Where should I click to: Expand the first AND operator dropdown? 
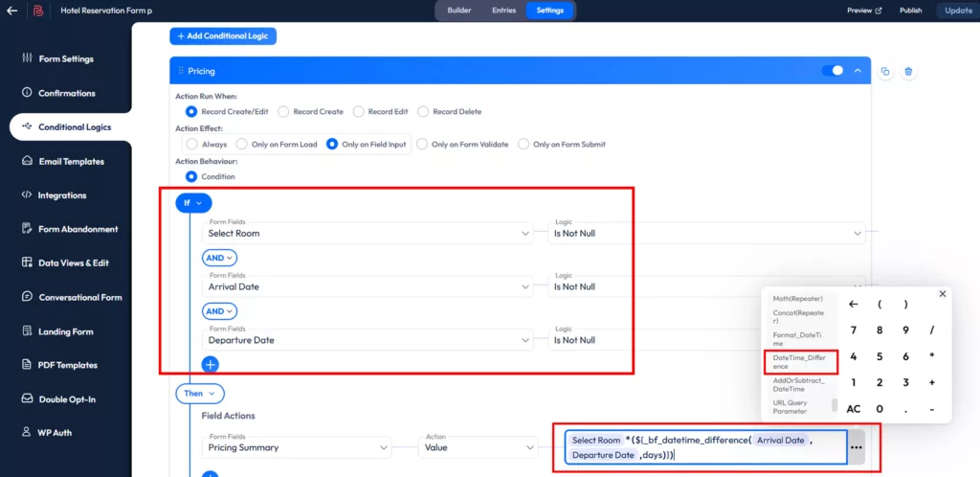[x=219, y=258]
